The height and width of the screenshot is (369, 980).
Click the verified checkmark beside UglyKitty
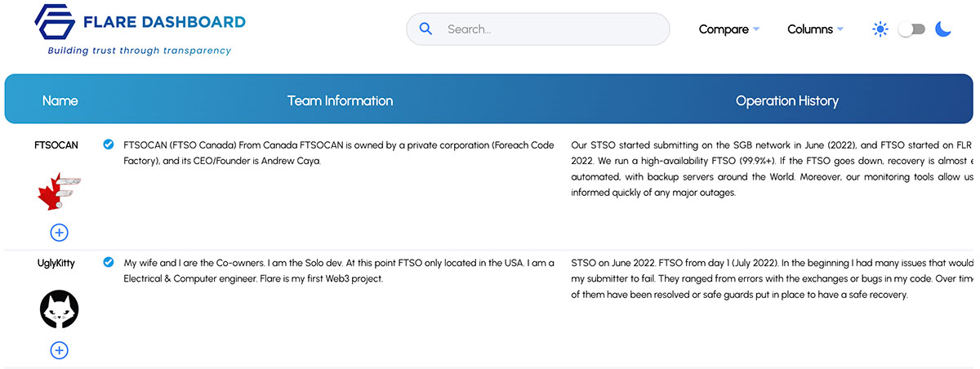coord(109,262)
